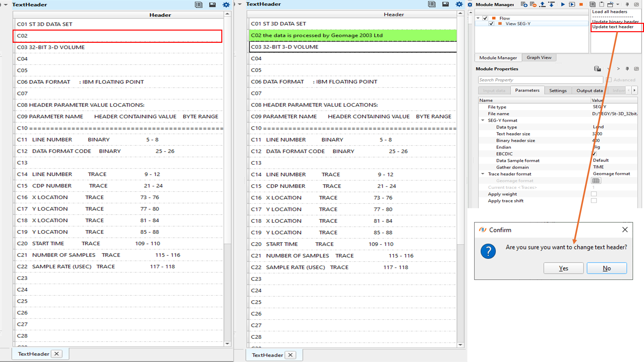Click Yes in the Confirm dialog
Image resolution: width=644 pixels, height=362 pixels.
point(563,268)
